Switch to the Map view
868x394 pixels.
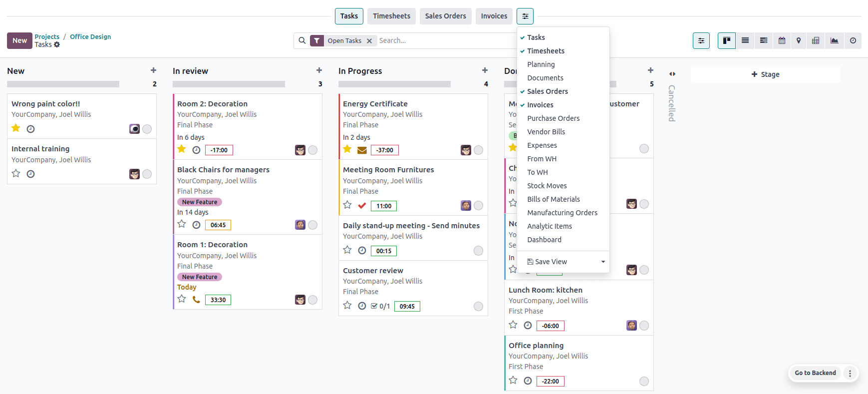(x=799, y=40)
